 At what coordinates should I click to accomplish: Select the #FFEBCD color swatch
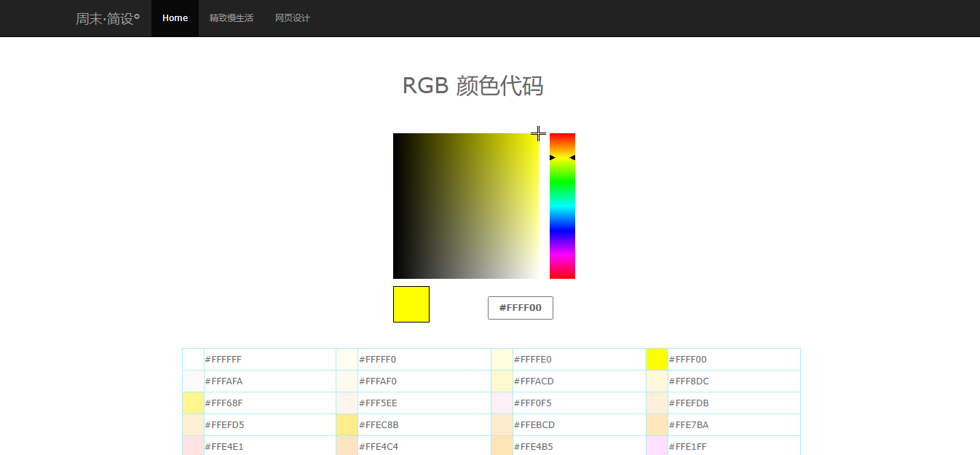[502, 425]
